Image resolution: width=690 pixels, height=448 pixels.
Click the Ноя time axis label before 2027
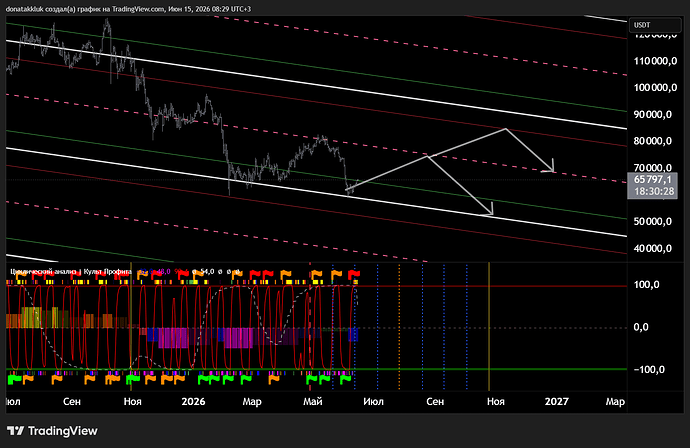tap(496, 401)
